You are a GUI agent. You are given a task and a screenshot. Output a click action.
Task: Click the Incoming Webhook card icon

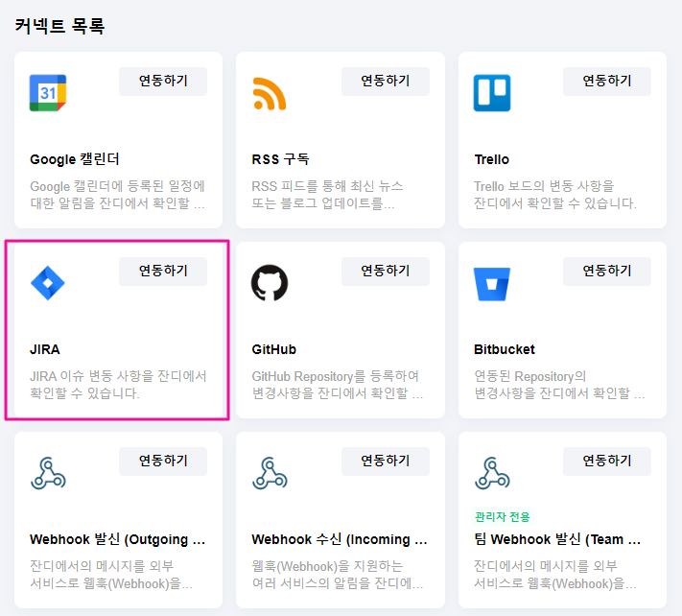270,473
